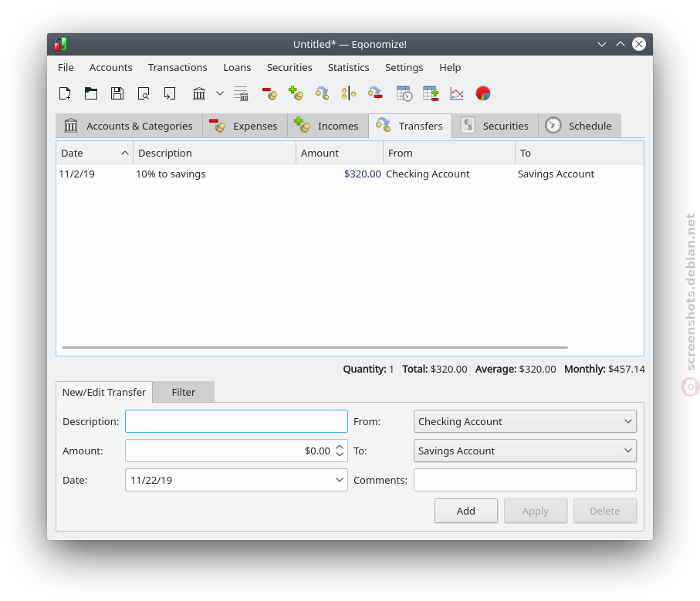The height and width of the screenshot is (601, 700).
Task: Open the Statistics menu
Action: 349,67
